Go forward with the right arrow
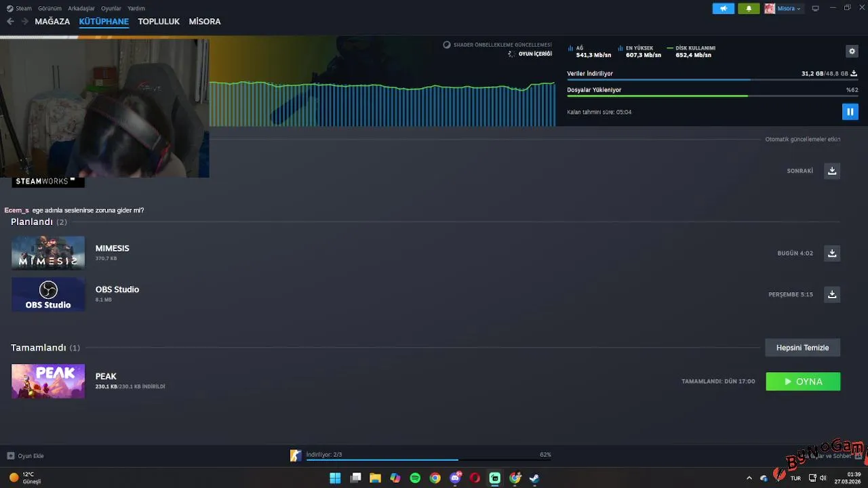This screenshot has height=488, width=868. pyautogui.click(x=24, y=22)
